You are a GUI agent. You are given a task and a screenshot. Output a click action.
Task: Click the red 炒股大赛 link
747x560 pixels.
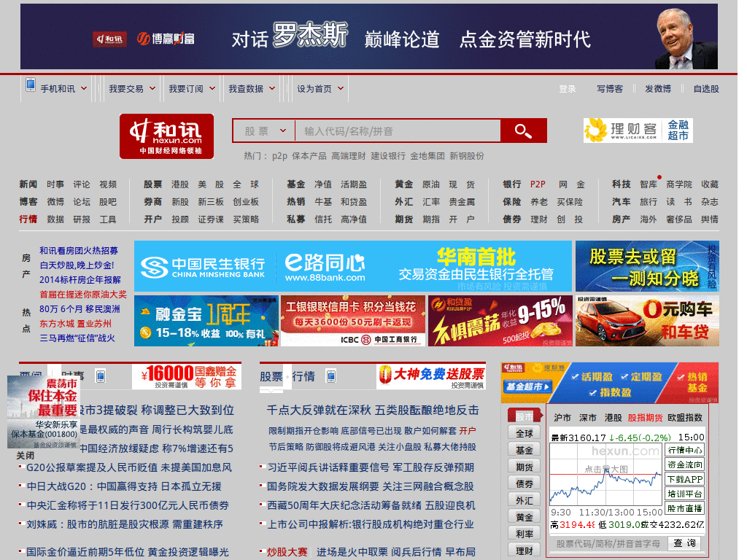click(287, 552)
